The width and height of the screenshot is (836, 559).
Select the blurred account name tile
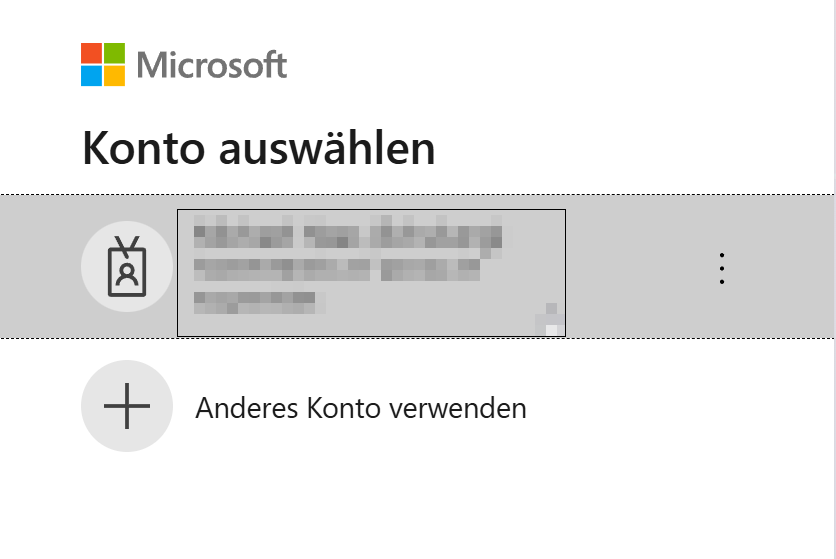coord(372,273)
